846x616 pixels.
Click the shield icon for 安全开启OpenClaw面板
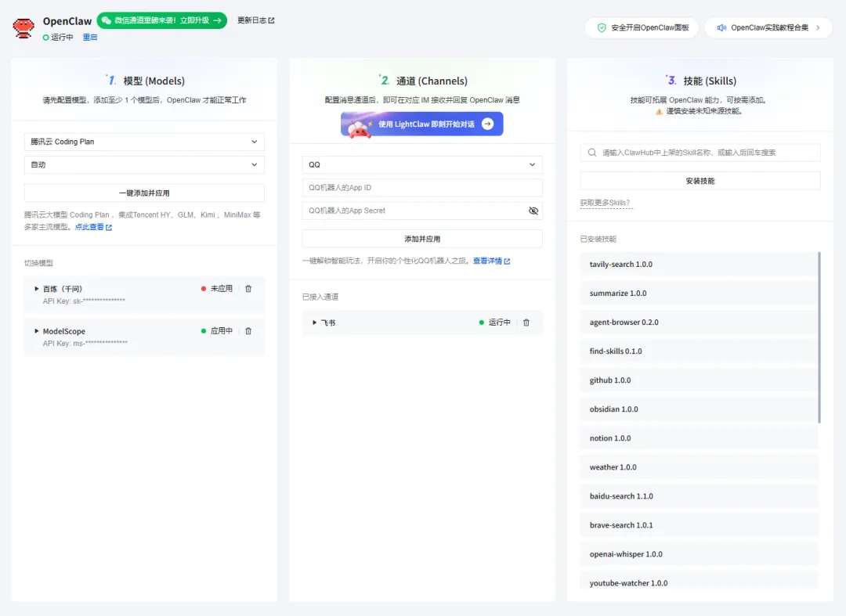602,27
